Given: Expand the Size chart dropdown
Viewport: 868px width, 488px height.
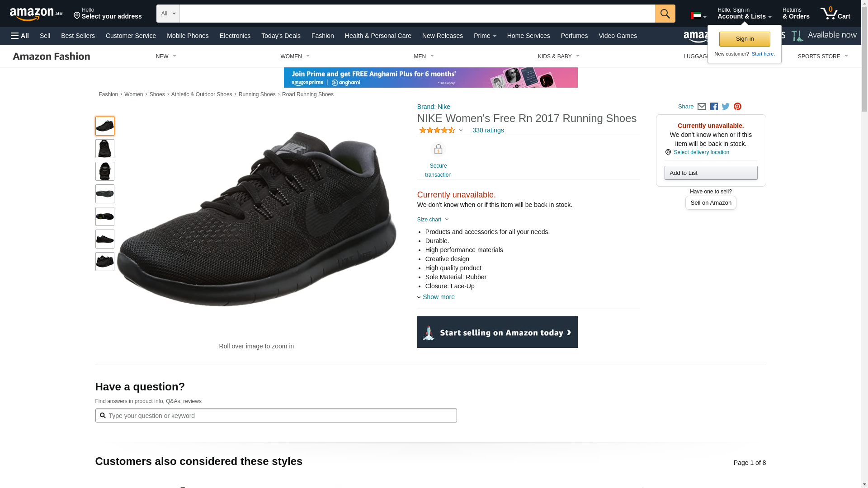Looking at the screenshot, I should pyautogui.click(x=433, y=220).
